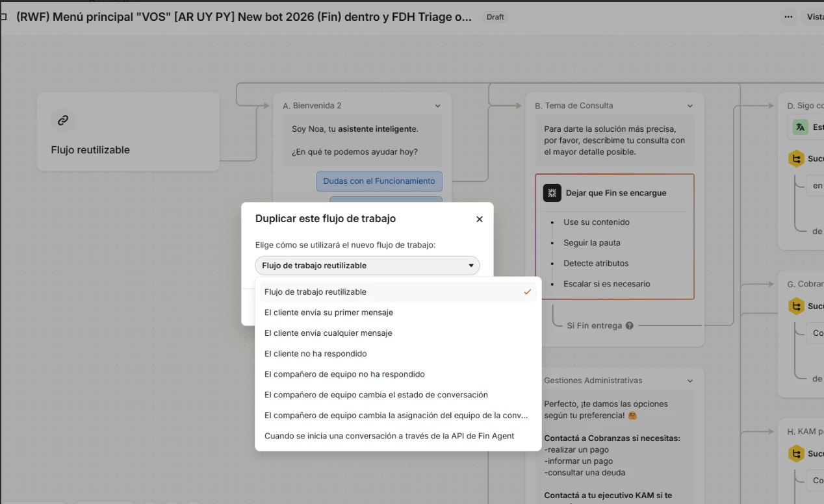Click the branch icon in G. Cobranzas block
824x504 pixels.
tap(796, 306)
